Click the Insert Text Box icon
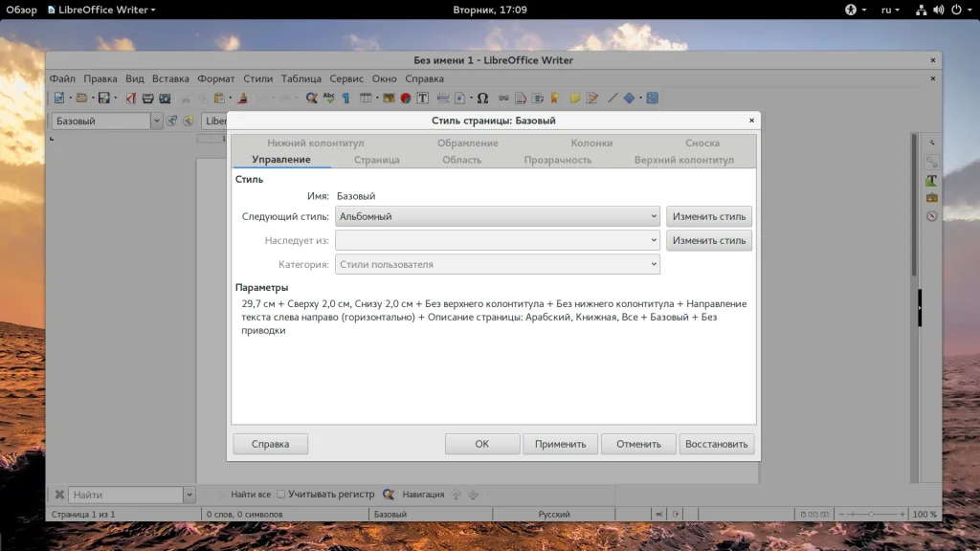 point(422,98)
